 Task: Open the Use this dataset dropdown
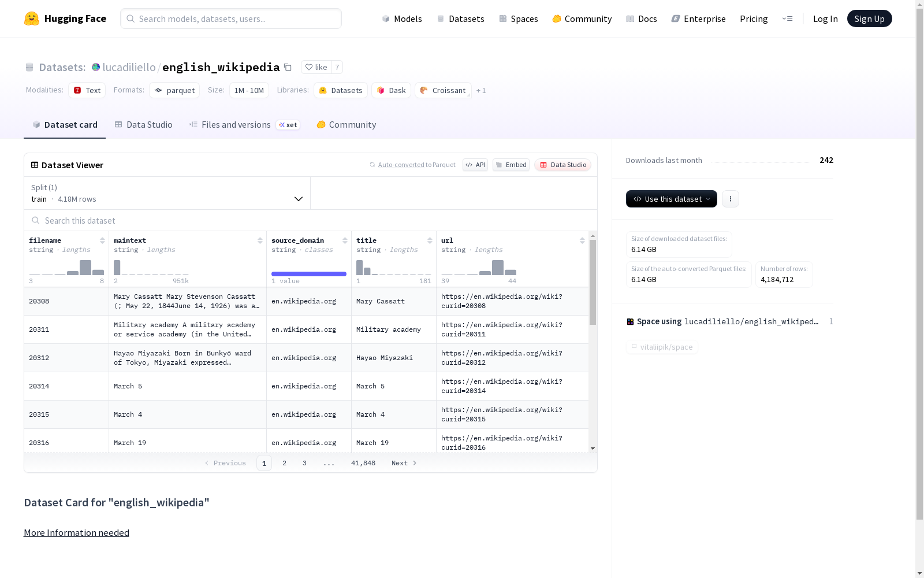pyautogui.click(x=672, y=199)
